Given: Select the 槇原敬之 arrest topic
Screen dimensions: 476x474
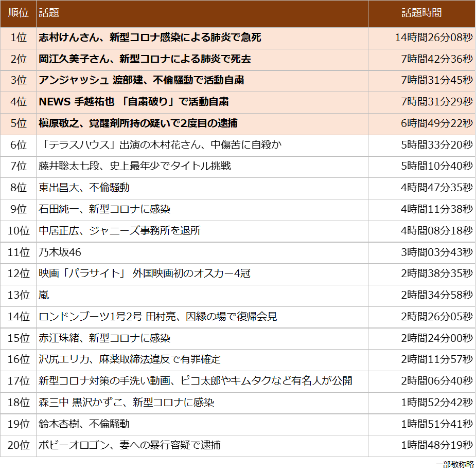Looking at the screenshot, I should 138,123.
